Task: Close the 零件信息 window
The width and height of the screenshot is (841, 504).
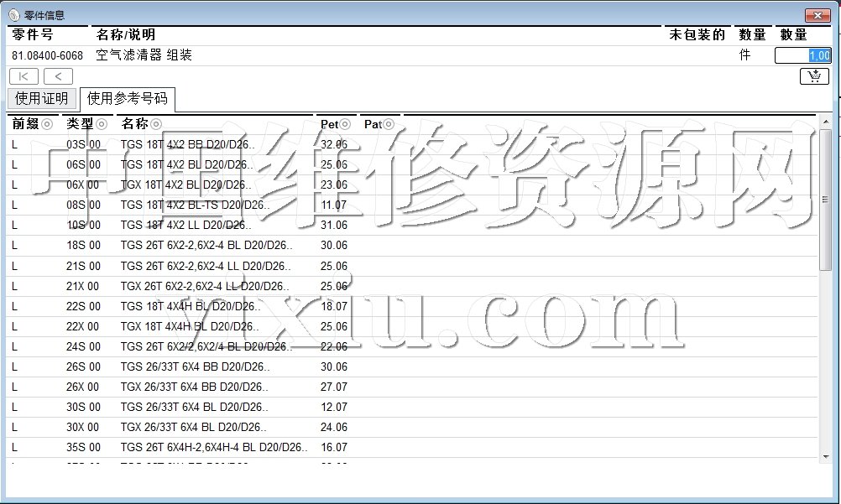Action: pyautogui.click(x=817, y=15)
